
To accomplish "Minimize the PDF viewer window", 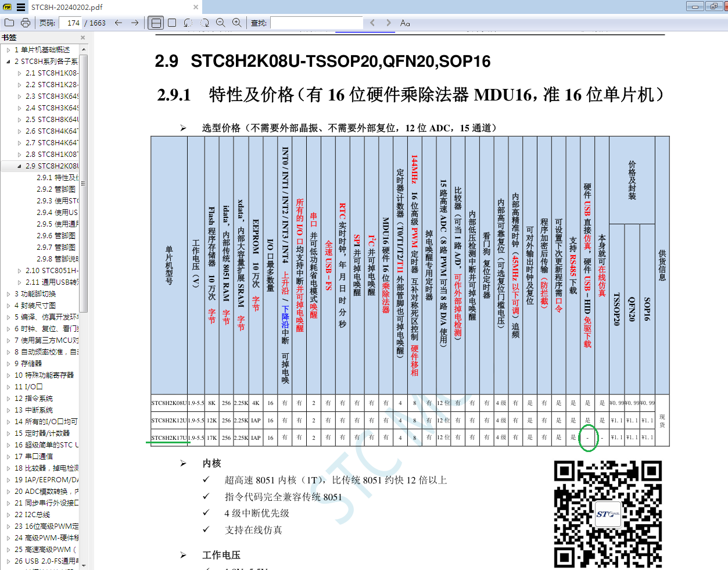I will tap(695, 6).
